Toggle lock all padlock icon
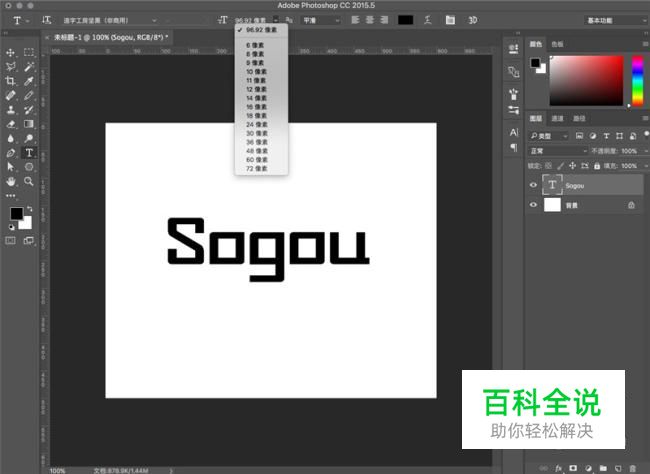Viewport: 650px width, 474px height. click(597, 166)
